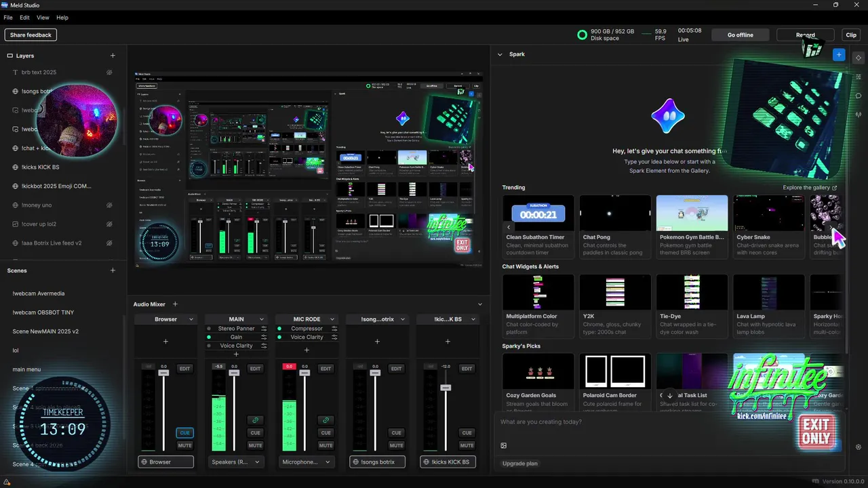
Task: Open the !song...otrix track dropdown
Action: 403,319
